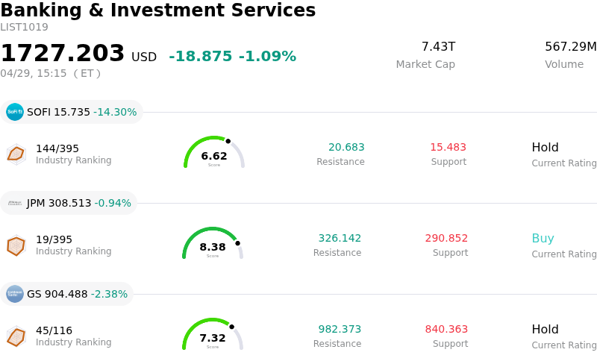The height and width of the screenshot is (364, 597).
Task: Open SOFI industry ranking radar icon
Action: click(16, 154)
